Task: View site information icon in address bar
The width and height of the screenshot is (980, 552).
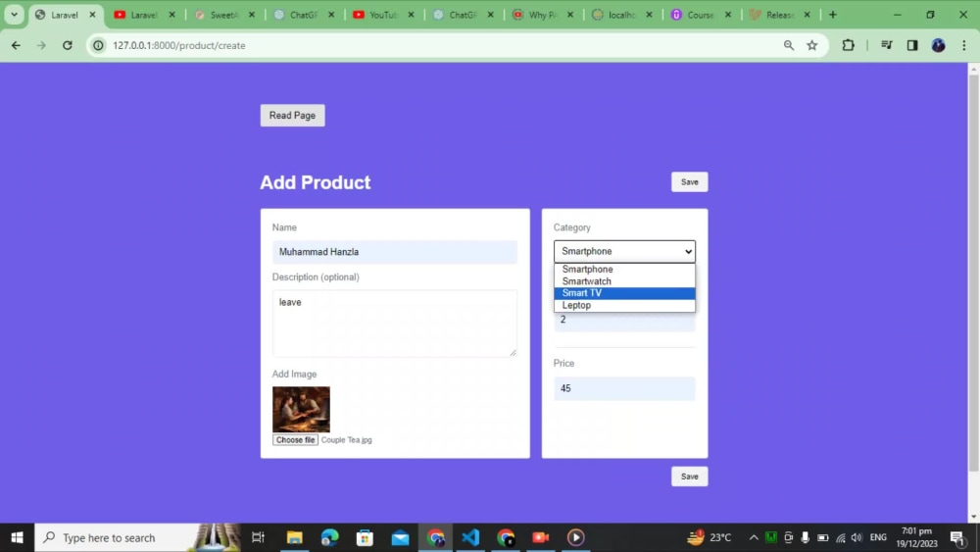Action: pyautogui.click(x=98, y=45)
